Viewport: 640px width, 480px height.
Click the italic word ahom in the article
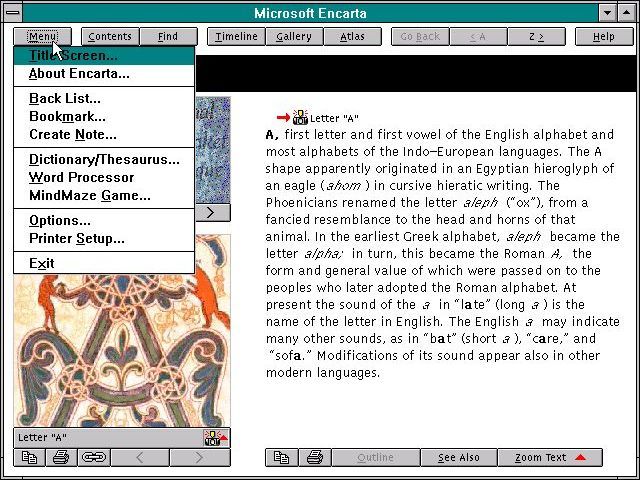(x=344, y=186)
